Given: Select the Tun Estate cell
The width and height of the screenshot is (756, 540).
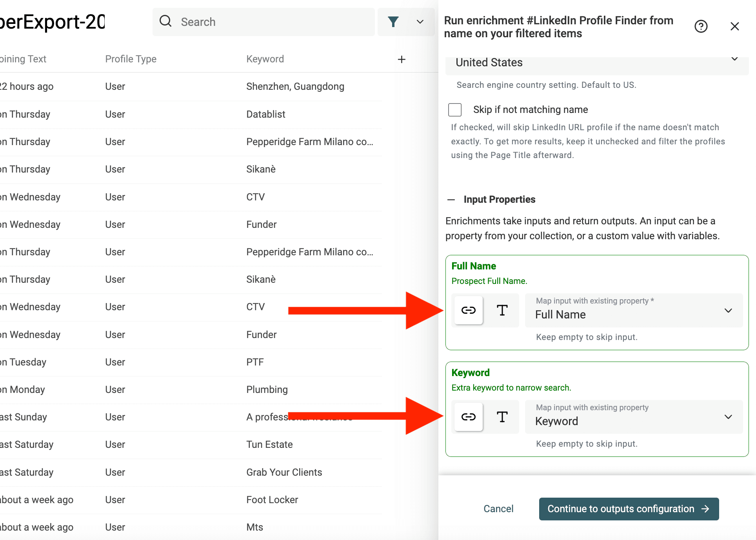Looking at the screenshot, I should [x=269, y=444].
